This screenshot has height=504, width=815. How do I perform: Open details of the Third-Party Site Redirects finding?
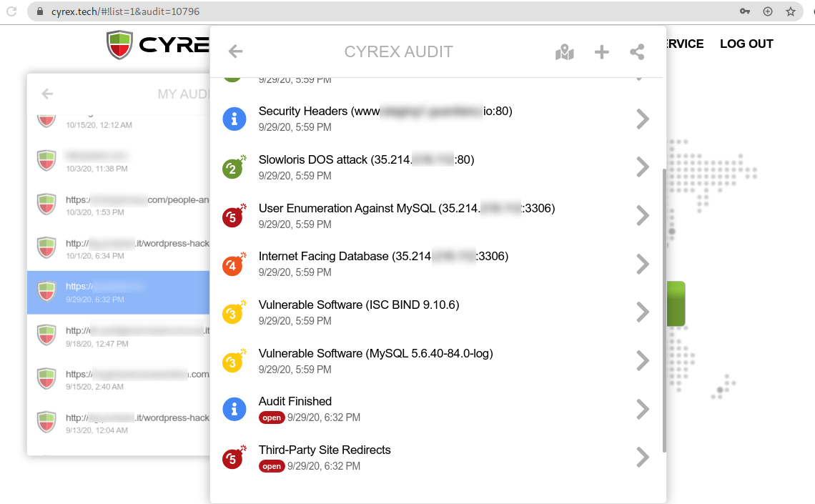coord(642,457)
